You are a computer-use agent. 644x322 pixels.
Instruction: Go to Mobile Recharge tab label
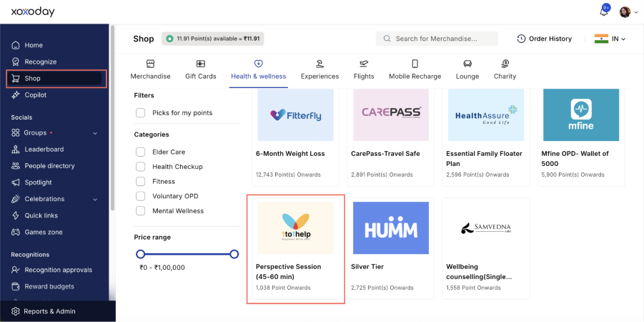[415, 76]
